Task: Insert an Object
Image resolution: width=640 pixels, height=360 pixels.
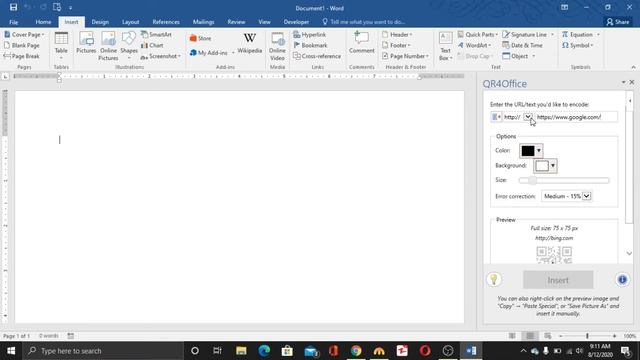Action: coord(515,56)
